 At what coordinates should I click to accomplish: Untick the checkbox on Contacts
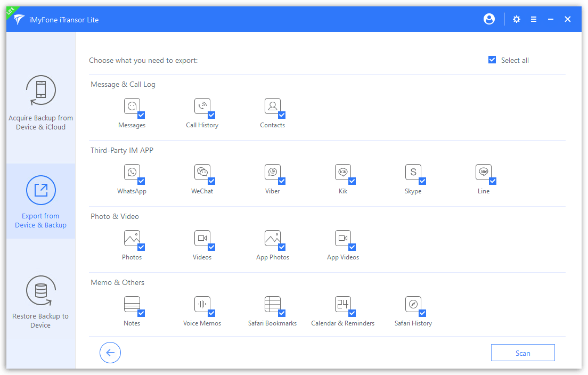tap(282, 115)
